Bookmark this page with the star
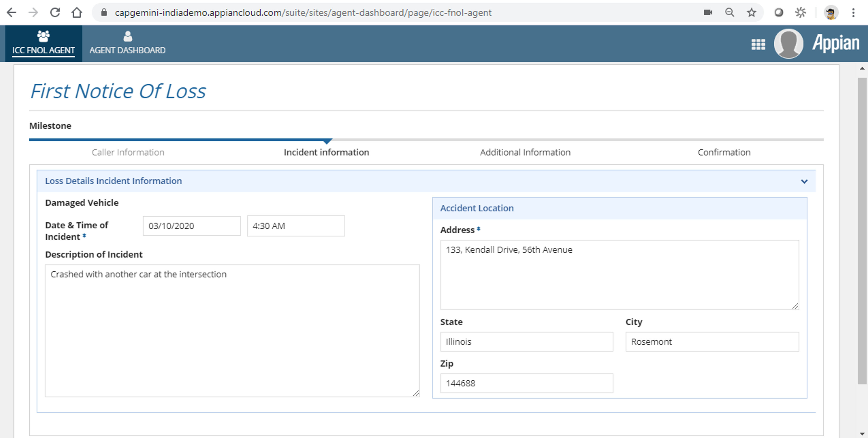 tap(751, 12)
